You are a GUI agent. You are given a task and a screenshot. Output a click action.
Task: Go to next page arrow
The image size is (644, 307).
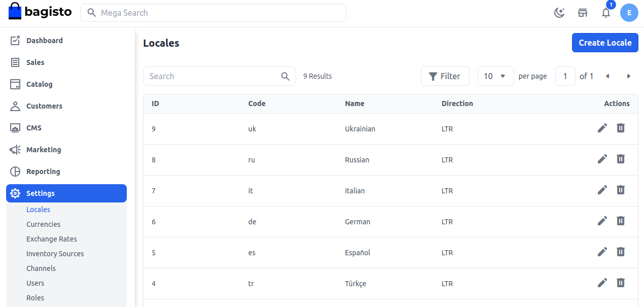tap(628, 76)
